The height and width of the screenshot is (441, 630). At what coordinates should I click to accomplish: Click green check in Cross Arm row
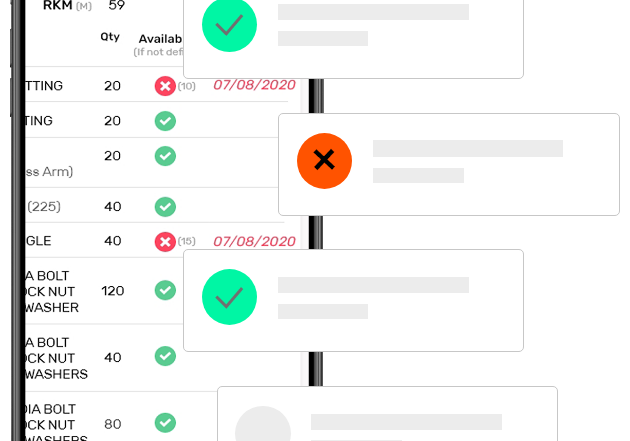point(165,156)
